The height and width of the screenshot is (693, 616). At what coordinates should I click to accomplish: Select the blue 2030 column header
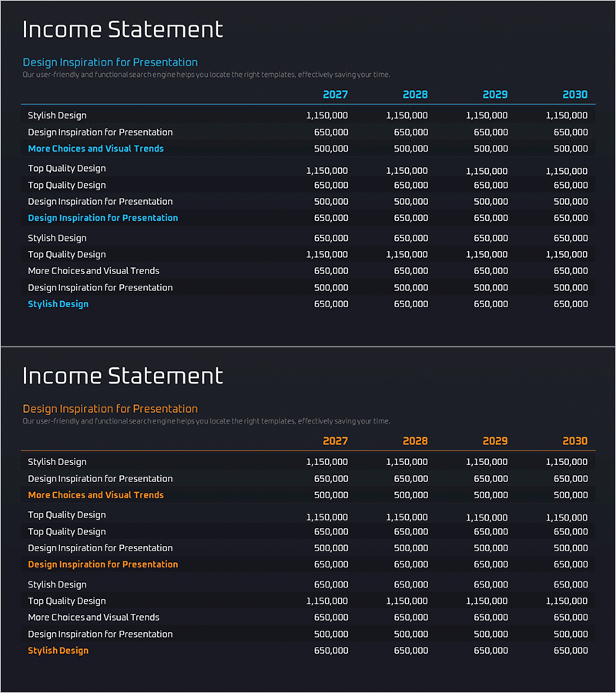574,95
